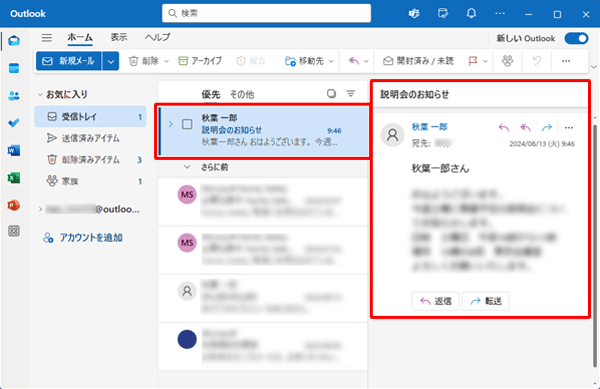Open more actions ellipsis in message header
This screenshot has width=600, height=389.
pyautogui.click(x=569, y=128)
